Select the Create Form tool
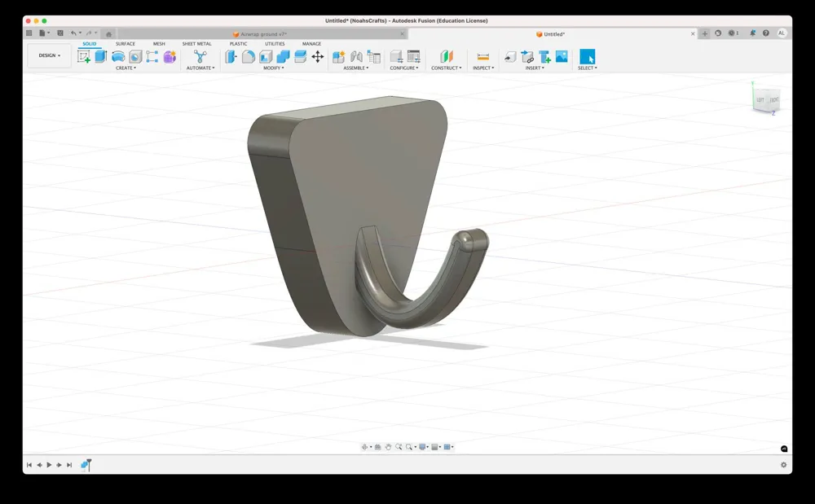 (170, 56)
